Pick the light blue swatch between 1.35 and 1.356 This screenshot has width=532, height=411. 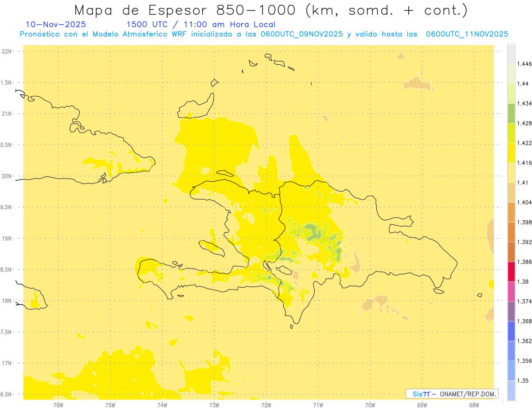[x=511, y=371]
